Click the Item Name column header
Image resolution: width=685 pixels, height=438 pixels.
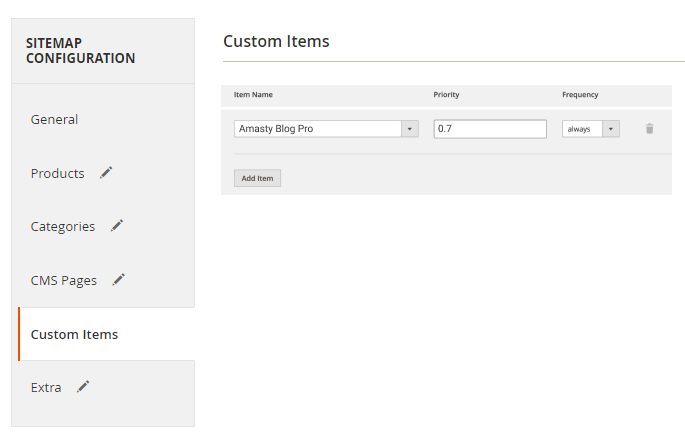tap(253, 95)
